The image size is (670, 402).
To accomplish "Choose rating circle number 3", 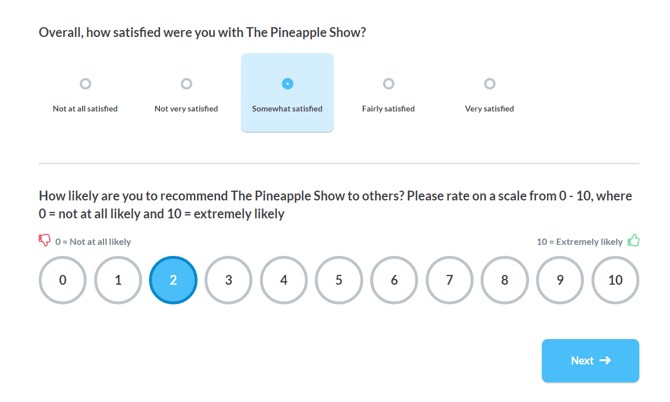I will (229, 280).
